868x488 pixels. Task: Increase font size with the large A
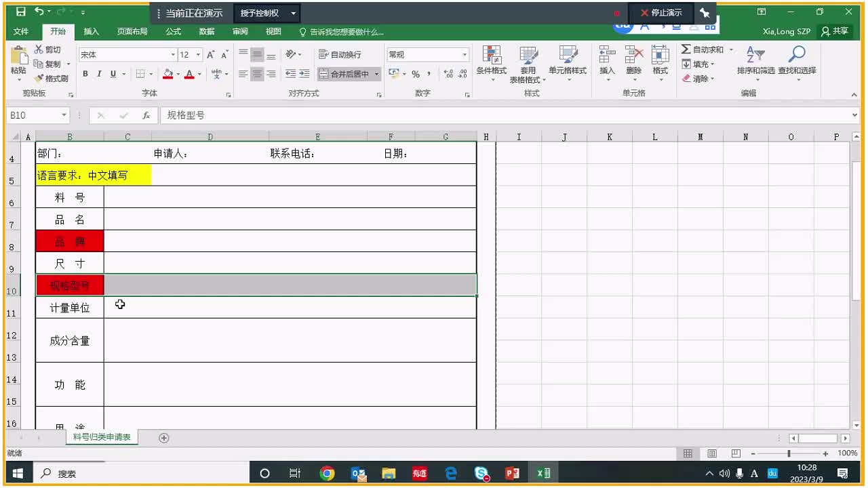point(211,54)
